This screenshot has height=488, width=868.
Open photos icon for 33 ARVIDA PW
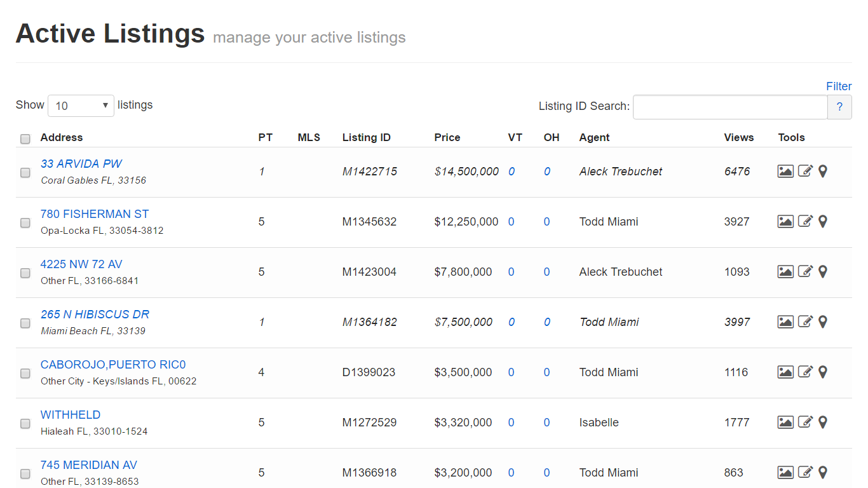(785, 171)
